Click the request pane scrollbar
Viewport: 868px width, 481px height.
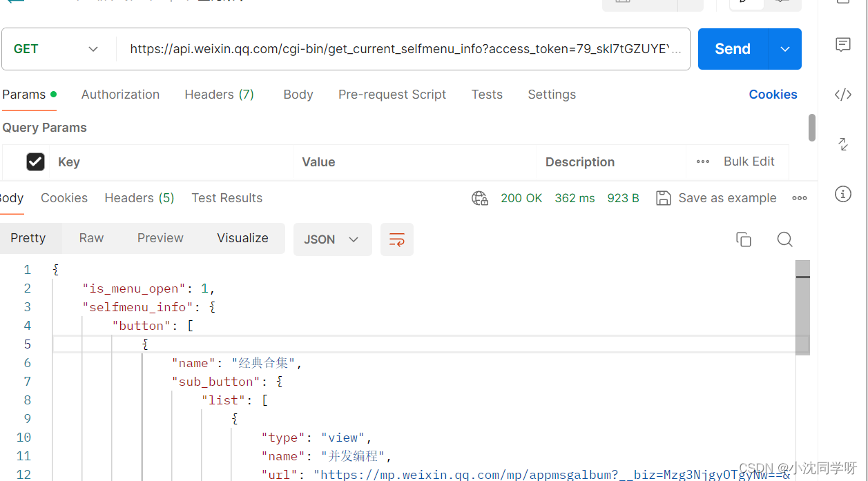click(x=812, y=128)
